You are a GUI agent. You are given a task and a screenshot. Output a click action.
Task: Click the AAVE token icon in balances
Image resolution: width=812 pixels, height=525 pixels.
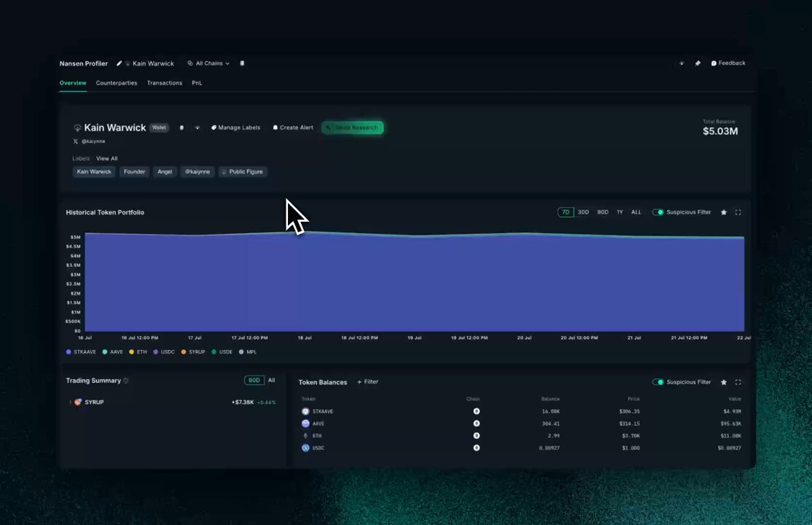305,424
